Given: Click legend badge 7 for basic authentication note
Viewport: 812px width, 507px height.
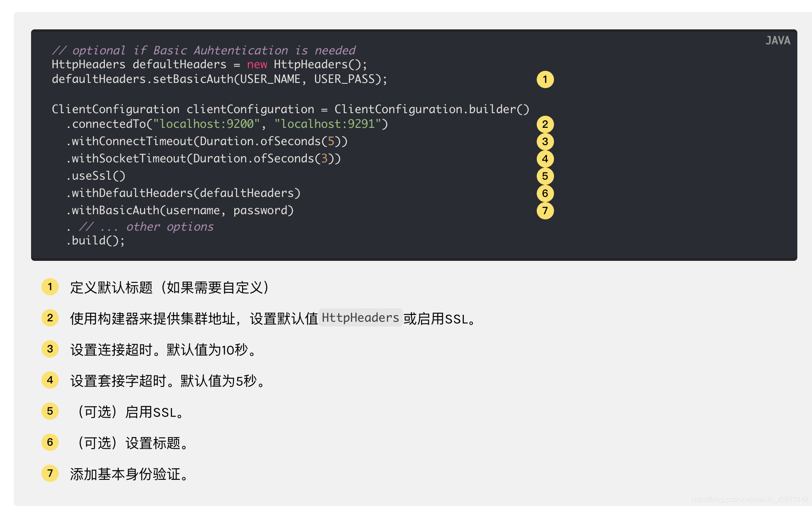Looking at the screenshot, I should tap(50, 473).
